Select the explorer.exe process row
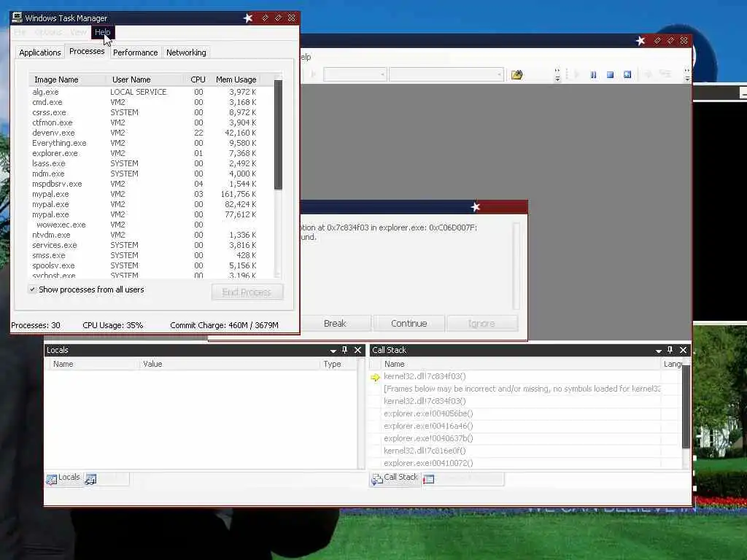This screenshot has height=560, width=747. 144,153
